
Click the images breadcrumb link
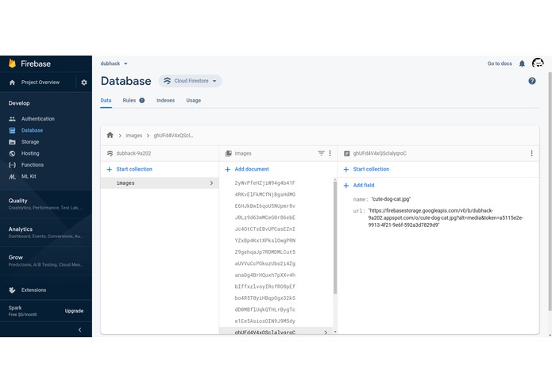pyautogui.click(x=134, y=136)
